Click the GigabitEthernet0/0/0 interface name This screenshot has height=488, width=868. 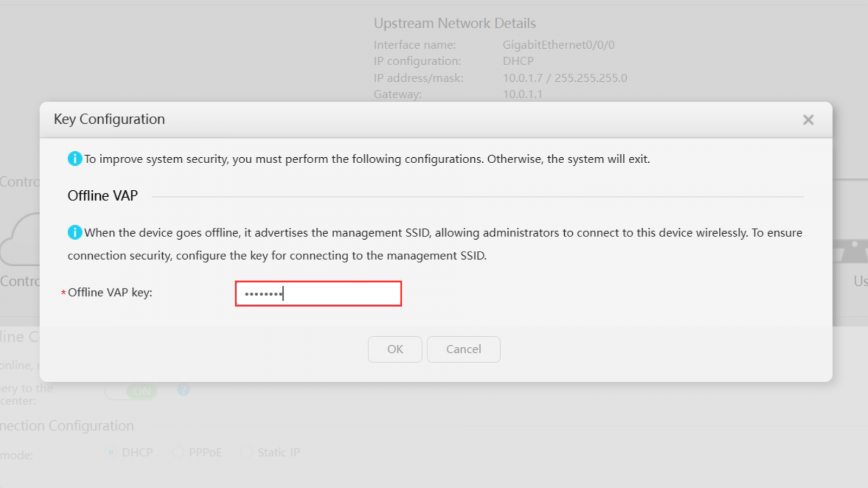[558, 45]
